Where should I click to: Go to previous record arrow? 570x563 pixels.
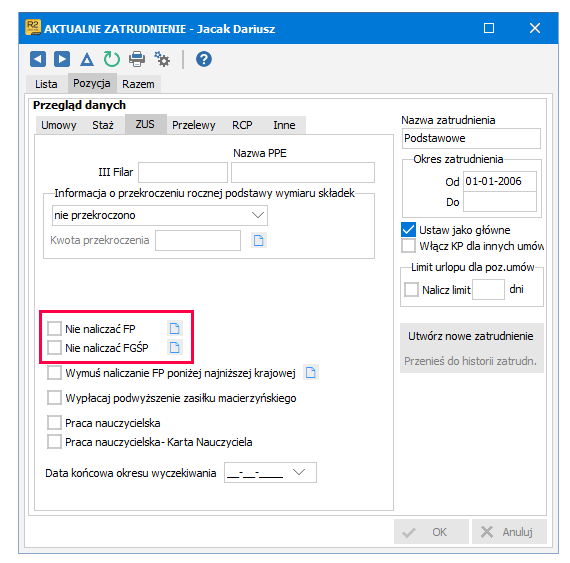coord(38,59)
